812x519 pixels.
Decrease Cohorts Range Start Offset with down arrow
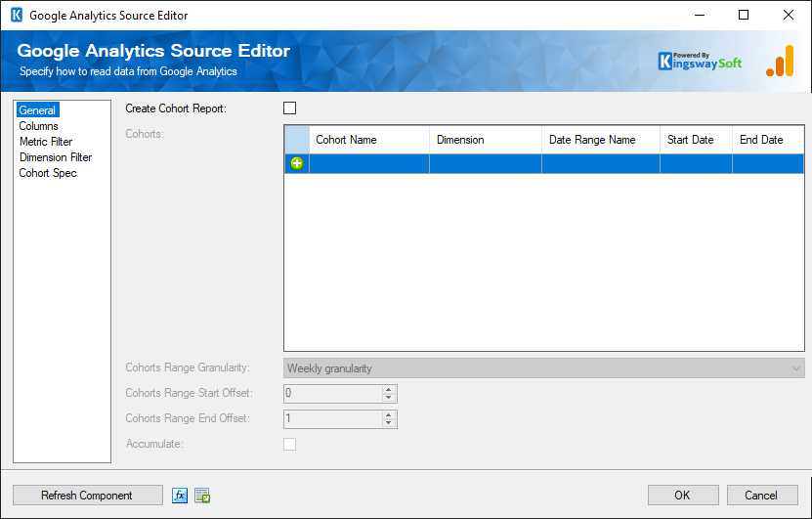pos(388,398)
